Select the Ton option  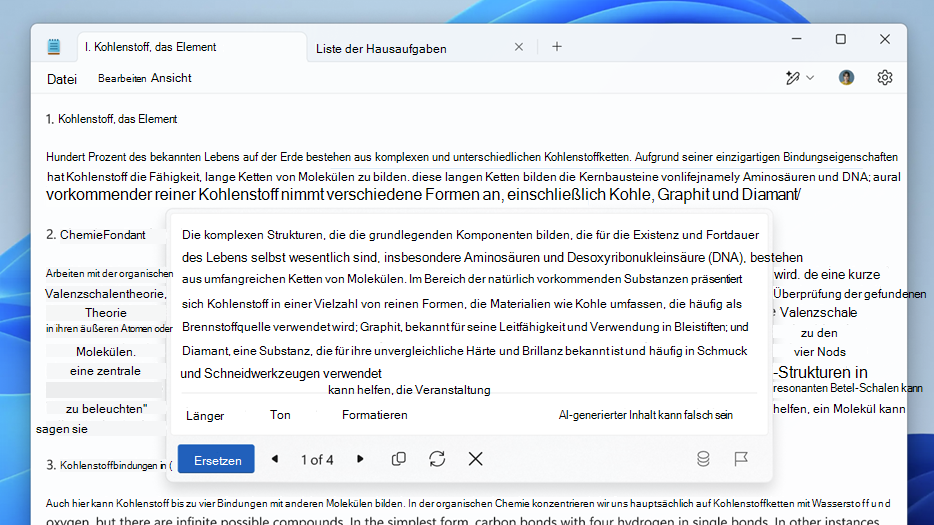tap(280, 415)
